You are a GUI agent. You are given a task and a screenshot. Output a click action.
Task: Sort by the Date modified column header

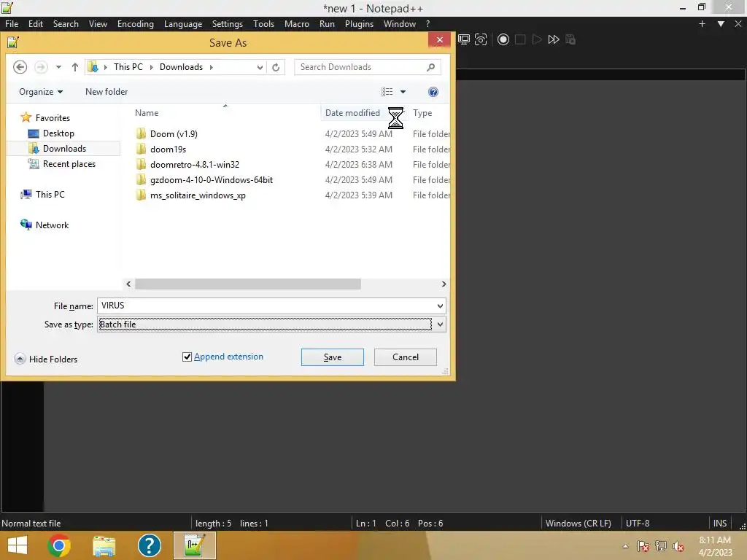[x=352, y=113]
